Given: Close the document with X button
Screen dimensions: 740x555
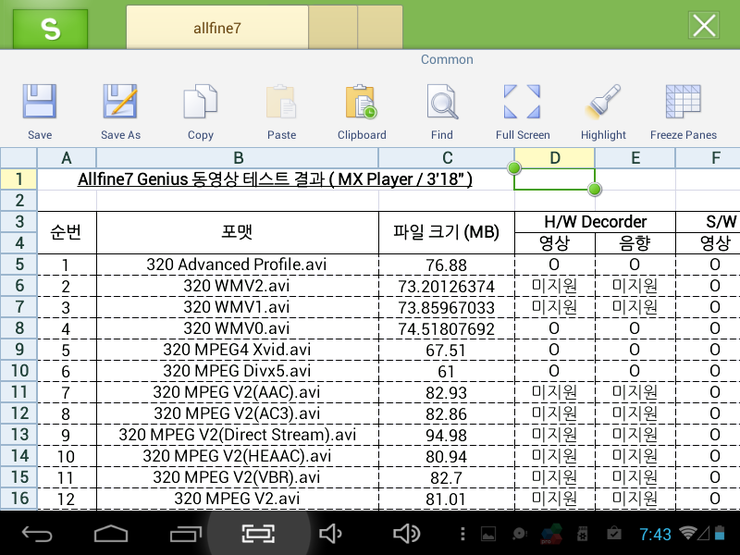Looking at the screenshot, I should pyautogui.click(x=704, y=25).
